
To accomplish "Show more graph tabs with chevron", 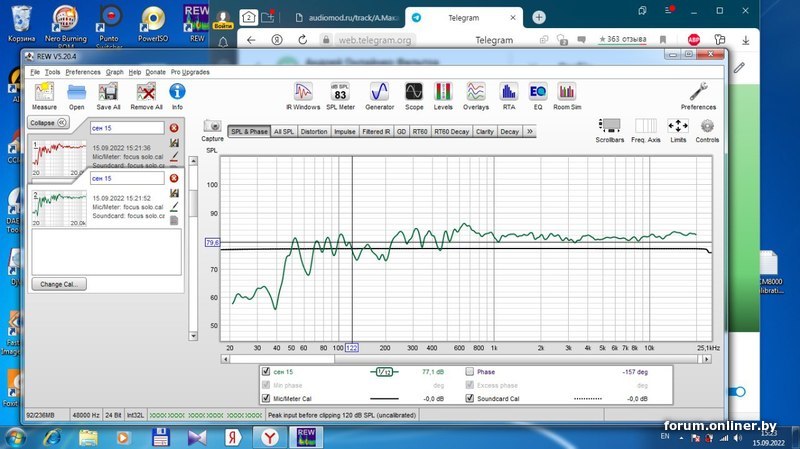I will point(529,131).
